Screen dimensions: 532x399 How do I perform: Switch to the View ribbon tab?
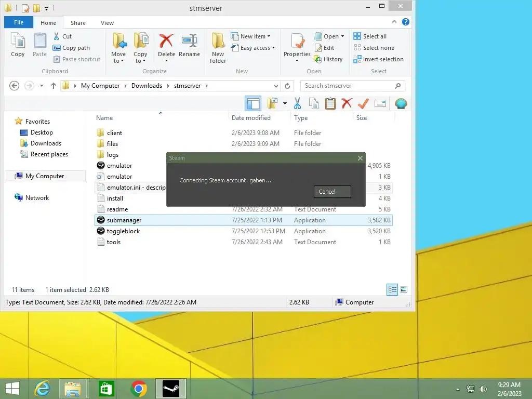tap(107, 23)
